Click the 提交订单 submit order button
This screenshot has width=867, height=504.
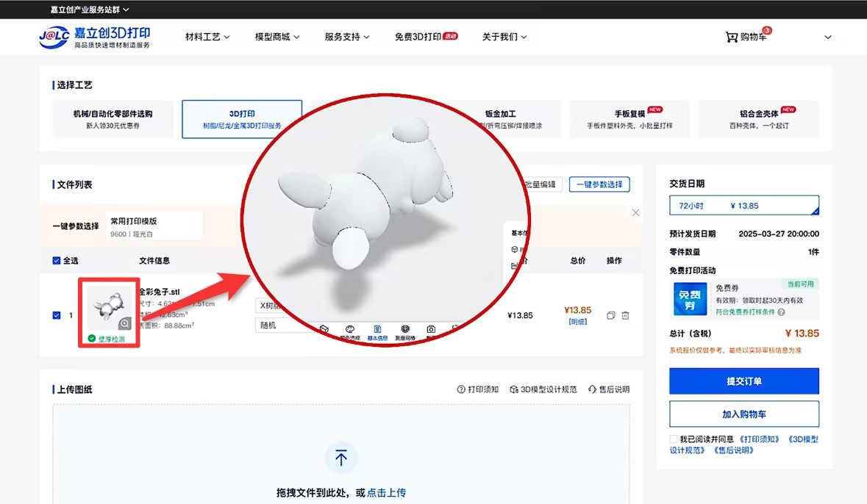[x=743, y=381]
